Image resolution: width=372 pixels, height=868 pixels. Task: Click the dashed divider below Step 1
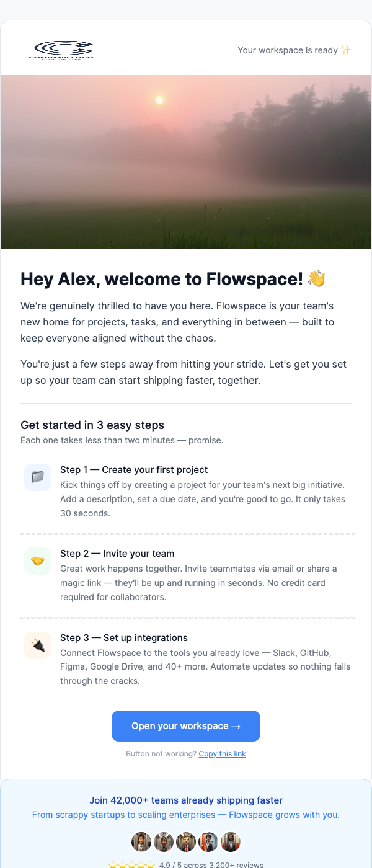[x=186, y=533]
